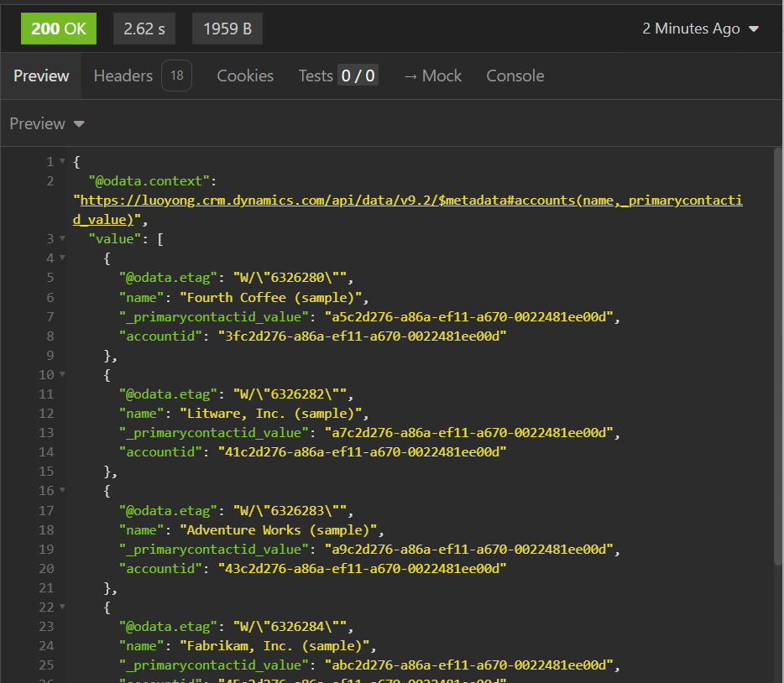Open the Mock tab
This screenshot has width=784, height=683.
click(432, 76)
